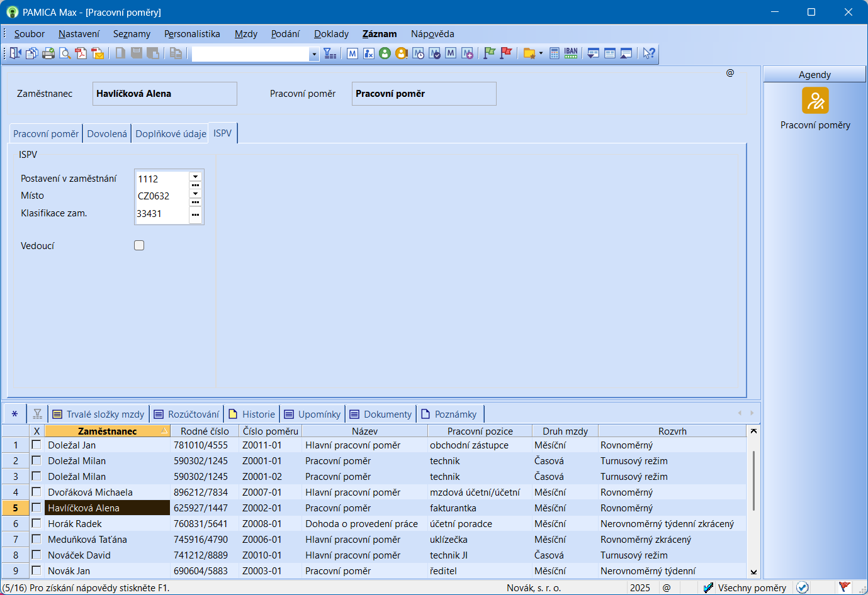The width and height of the screenshot is (868, 595).
Task: Open the Mzdy menu
Action: 246,34
